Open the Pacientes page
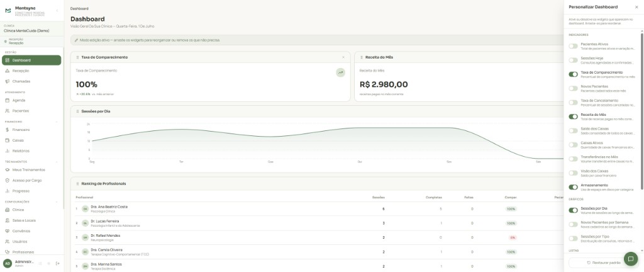The height and width of the screenshot is (272, 644). (x=31, y=111)
